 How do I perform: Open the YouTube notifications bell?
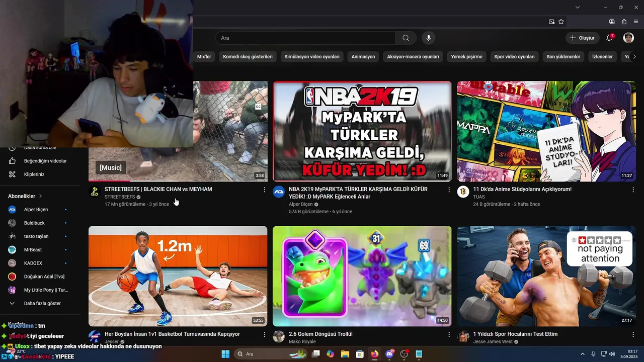[x=609, y=38]
